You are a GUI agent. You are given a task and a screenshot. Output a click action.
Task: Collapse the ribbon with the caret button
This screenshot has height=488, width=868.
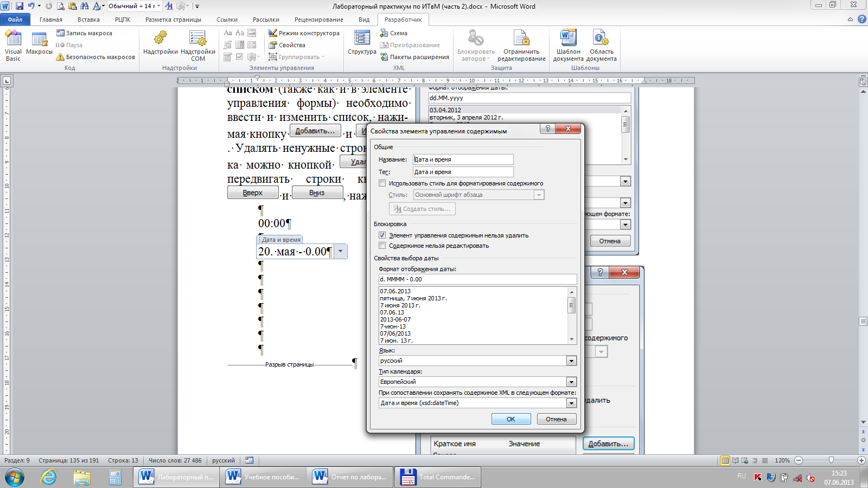(x=850, y=19)
